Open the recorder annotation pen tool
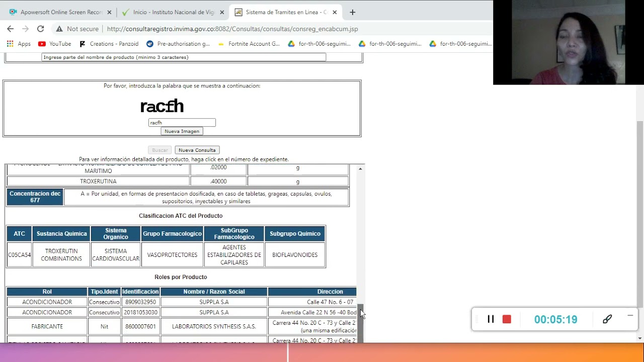The image size is (644, 362). coord(607,319)
